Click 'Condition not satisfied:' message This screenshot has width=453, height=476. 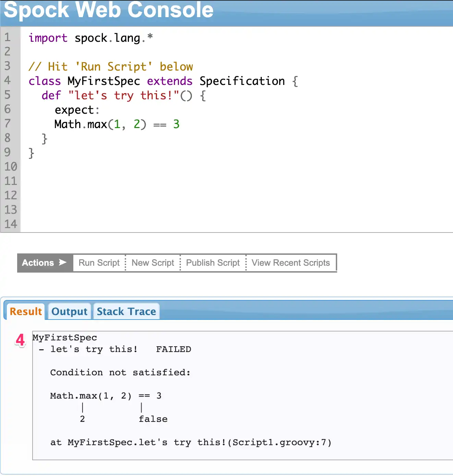pos(120,373)
